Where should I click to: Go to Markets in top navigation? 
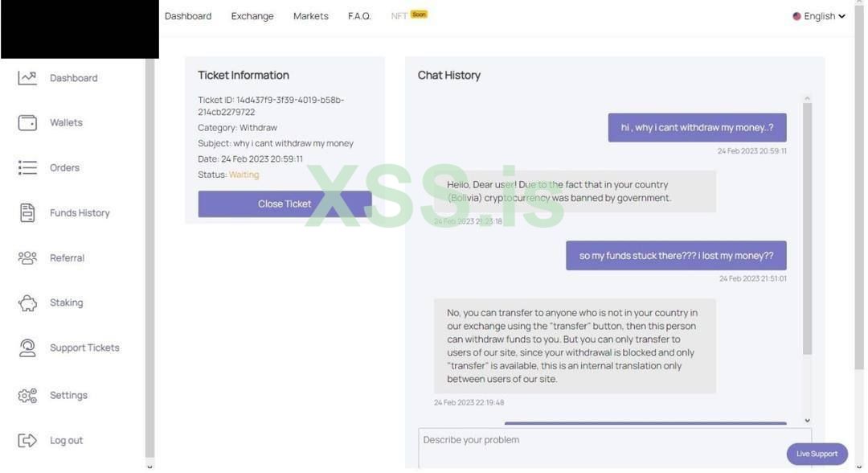(310, 16)
